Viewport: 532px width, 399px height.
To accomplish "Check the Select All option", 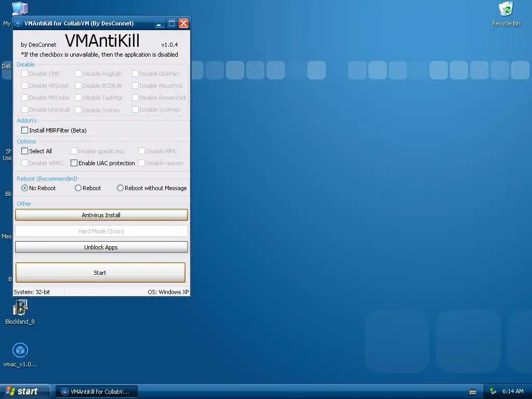I will [x=25, y=151].
